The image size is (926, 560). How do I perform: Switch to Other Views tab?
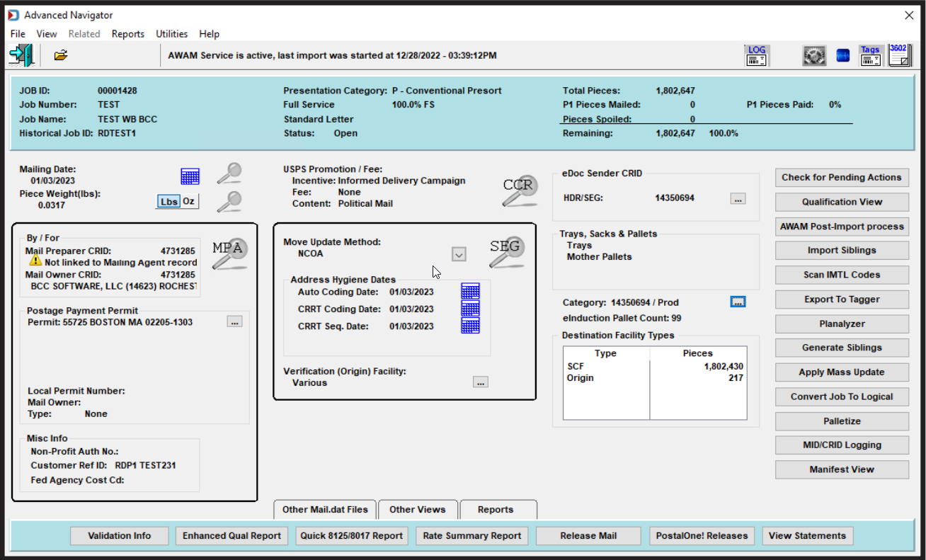[418, 510]
